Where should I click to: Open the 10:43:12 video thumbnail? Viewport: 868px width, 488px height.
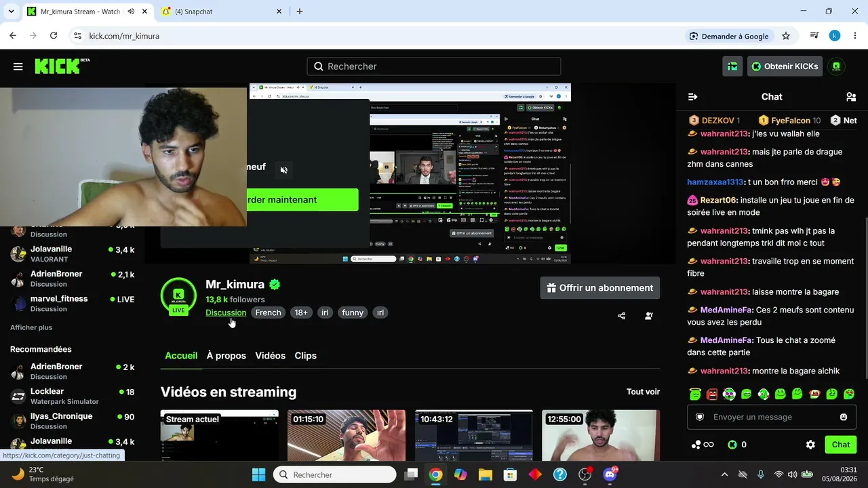coord(474,435)
